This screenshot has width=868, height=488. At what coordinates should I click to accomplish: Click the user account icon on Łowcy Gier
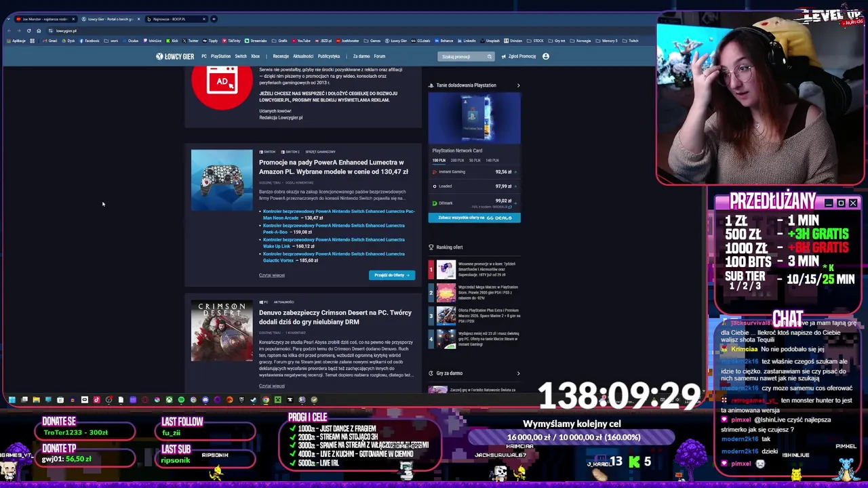545,56
